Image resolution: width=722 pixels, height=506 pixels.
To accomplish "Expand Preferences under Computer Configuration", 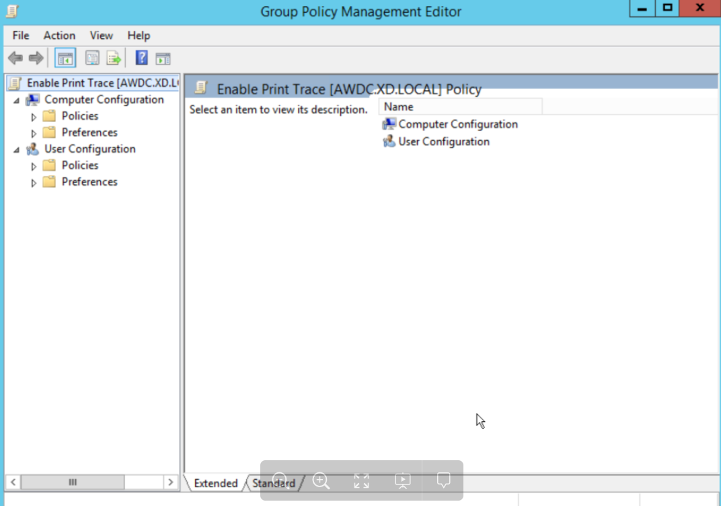I will [34, 134].
